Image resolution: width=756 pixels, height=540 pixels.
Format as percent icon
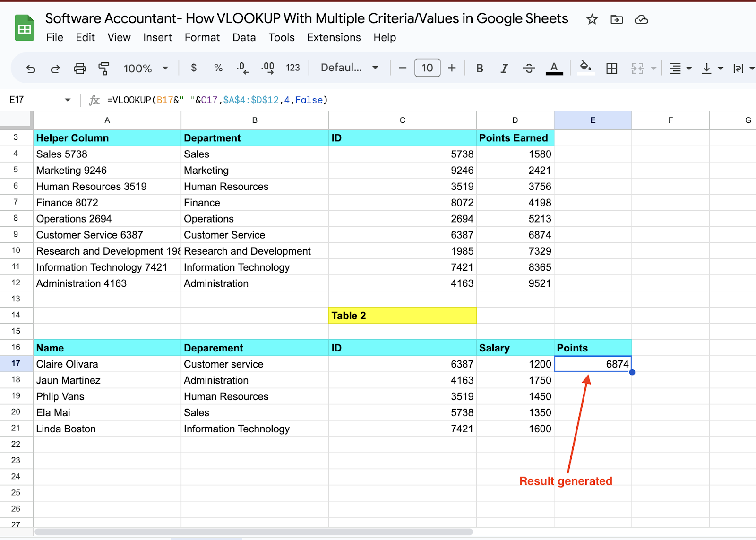click(218, 68)
